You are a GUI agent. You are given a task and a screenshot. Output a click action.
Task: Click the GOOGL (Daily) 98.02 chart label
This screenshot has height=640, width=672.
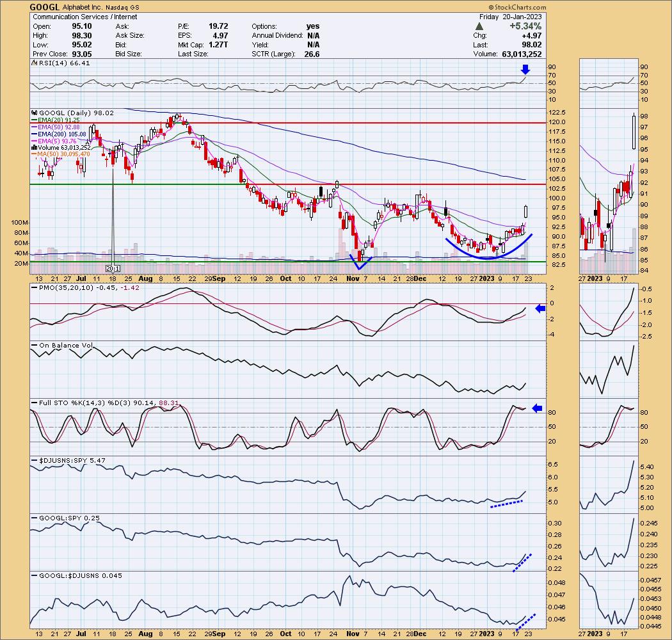(76, 113)
